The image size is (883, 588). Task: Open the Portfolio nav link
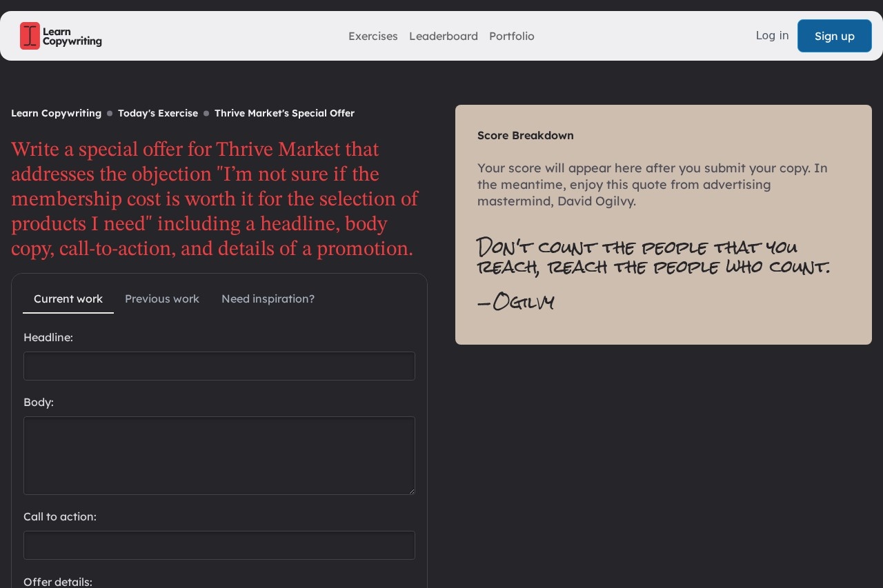coord(511,36)
